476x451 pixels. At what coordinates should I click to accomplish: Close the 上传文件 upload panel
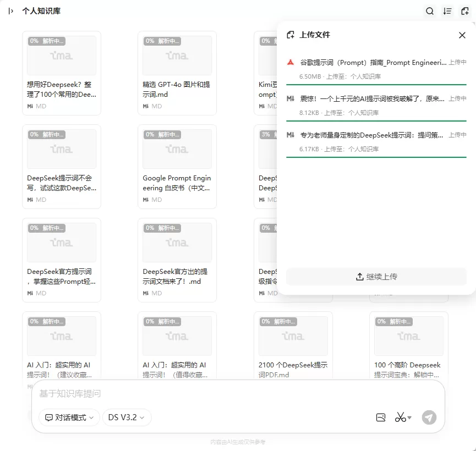coord(462,35)
